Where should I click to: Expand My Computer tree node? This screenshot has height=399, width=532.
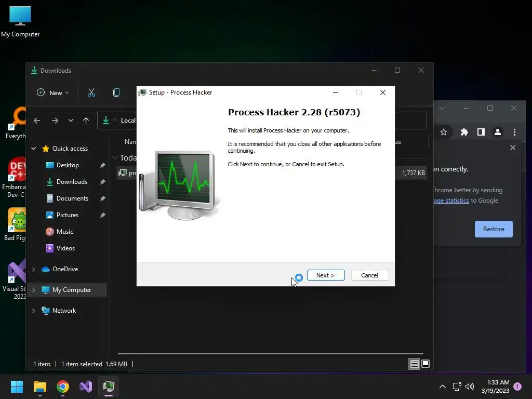coord(34,290)
